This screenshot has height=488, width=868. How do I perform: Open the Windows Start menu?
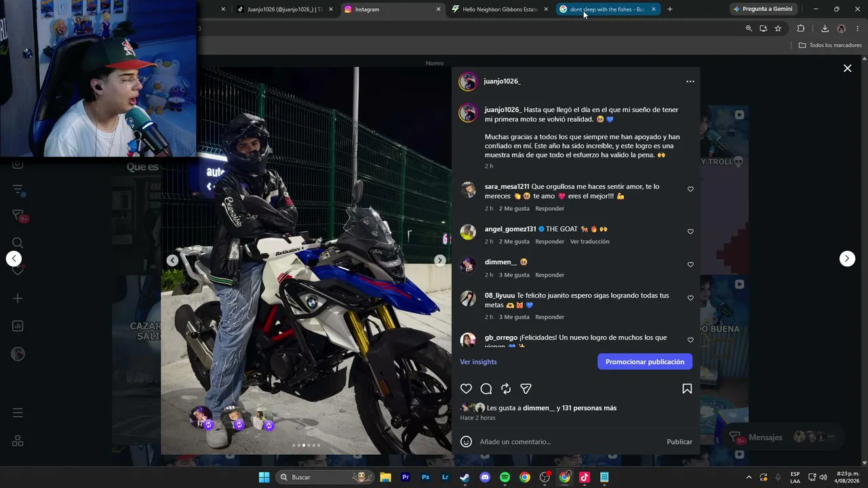(x=264, y=477)
